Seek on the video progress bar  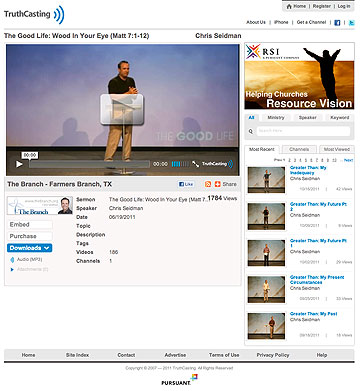click(x=89, y=164)
